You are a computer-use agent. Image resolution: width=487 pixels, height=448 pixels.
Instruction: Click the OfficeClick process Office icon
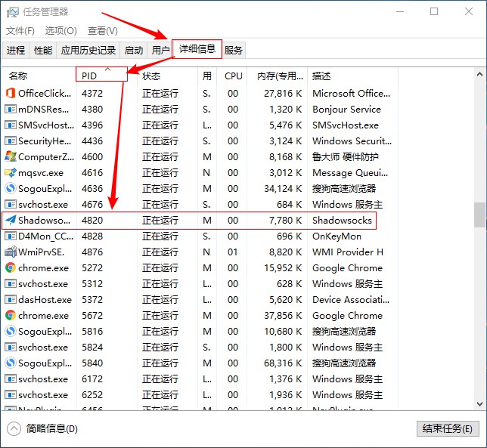pos(11,93)
